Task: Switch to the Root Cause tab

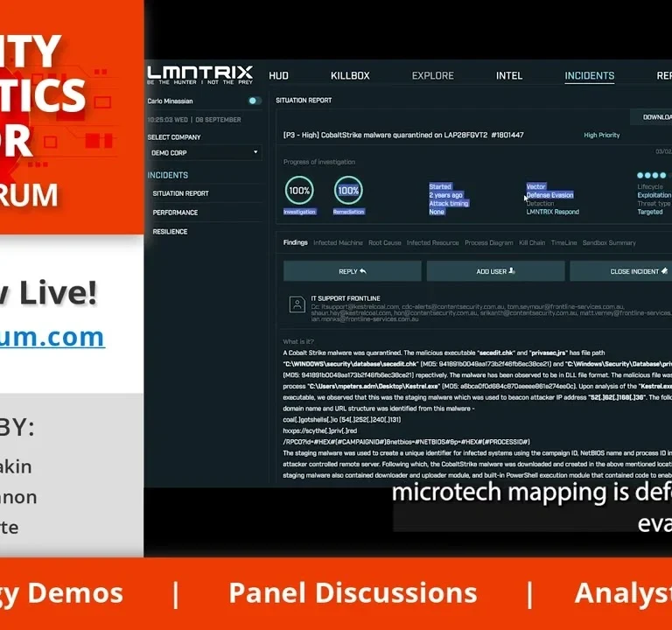Action: (x=384, y=242)
